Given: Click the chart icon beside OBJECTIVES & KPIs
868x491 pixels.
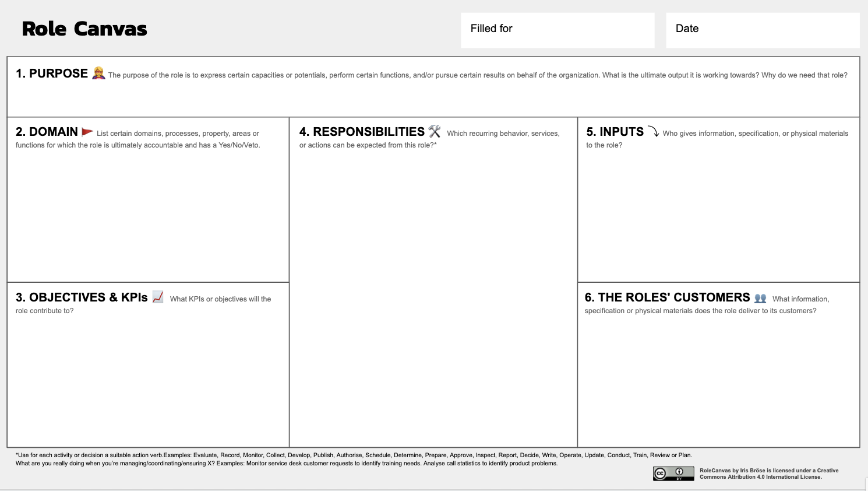Looking at the screenshot, I should point(157,297).
